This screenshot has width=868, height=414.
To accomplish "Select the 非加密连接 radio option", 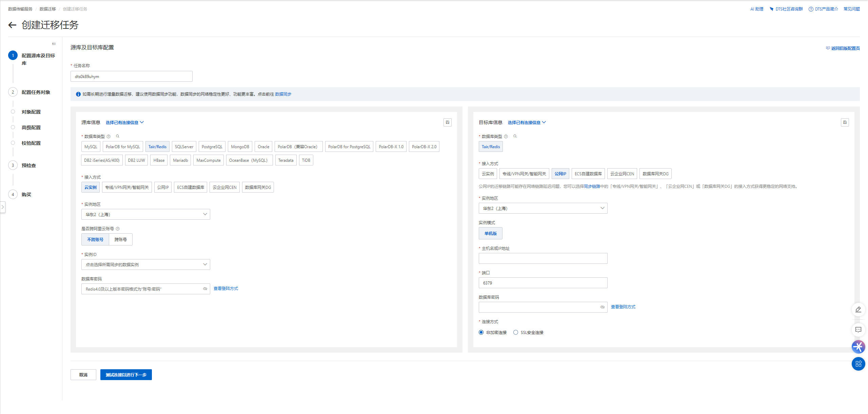I will (x=481, y=332).
